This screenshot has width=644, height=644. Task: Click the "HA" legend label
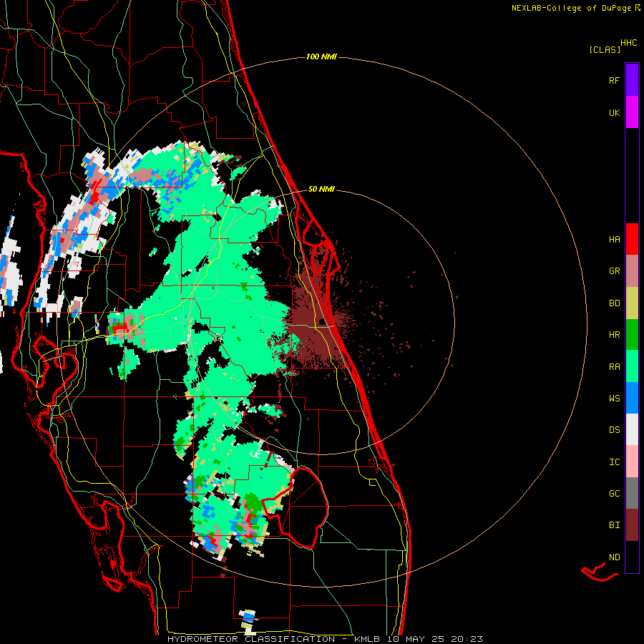pyautogui.click(x=614, y=239)
